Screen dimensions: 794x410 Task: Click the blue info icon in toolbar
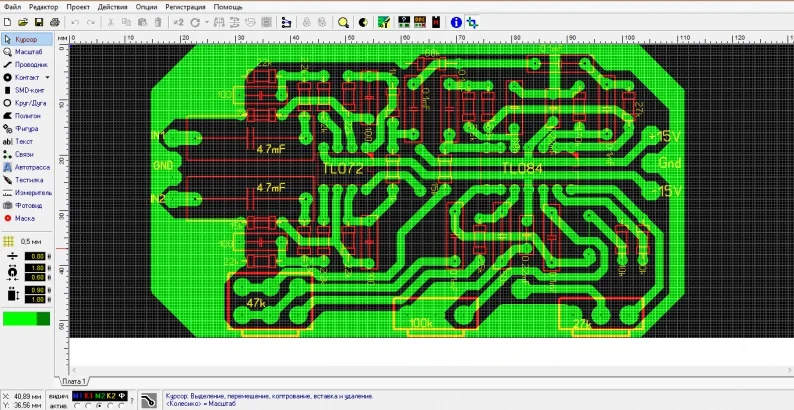(456, 22)
